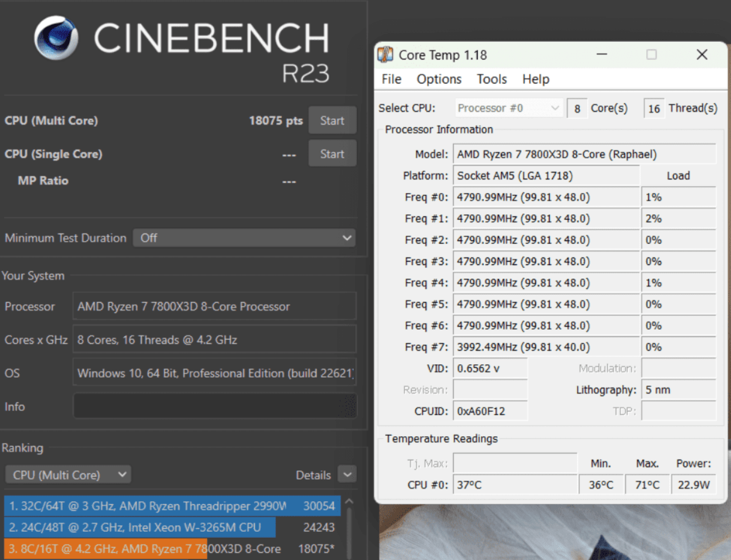Click the Freq #7 3992.49MHz value
Viewport: 731px width, 560px height.
coord(546,347)
